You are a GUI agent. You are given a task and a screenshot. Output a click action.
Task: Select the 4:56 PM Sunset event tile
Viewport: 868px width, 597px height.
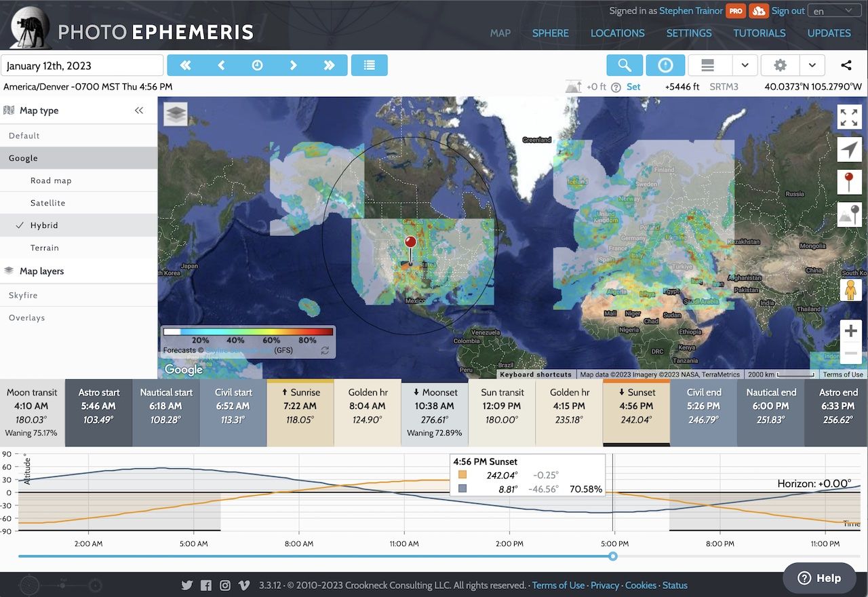(x=635, y=407)
